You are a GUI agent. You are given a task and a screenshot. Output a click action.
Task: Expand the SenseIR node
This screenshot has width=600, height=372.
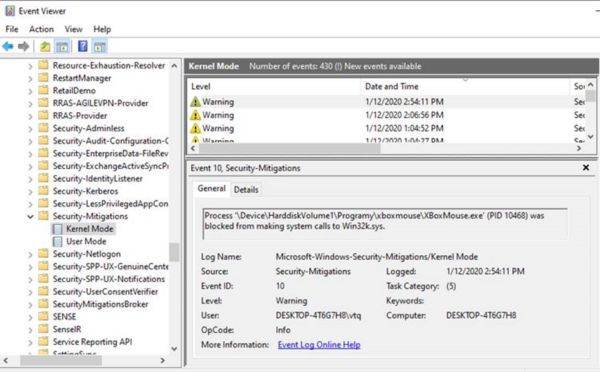(x=30, y=330)
